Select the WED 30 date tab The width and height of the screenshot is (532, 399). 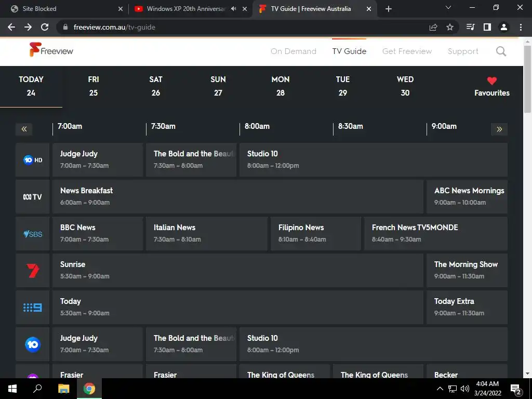tap(405, 86)
